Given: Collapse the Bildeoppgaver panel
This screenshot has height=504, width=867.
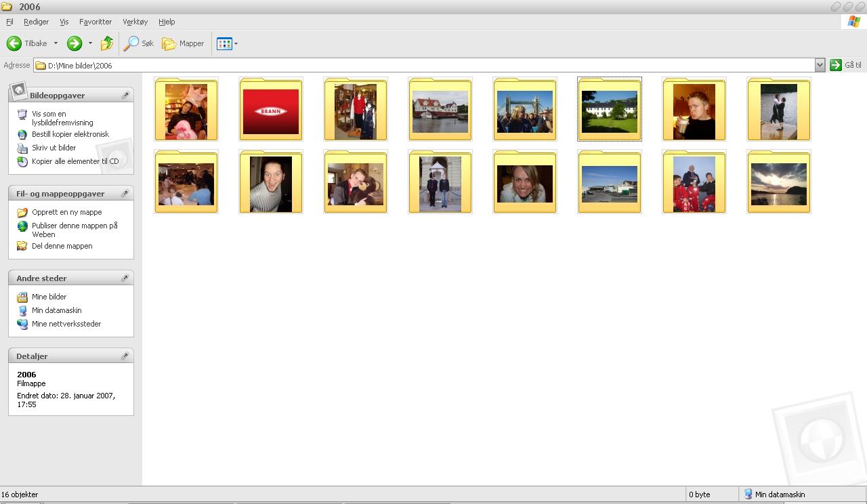Looking at the screenshot, I should click(125, 96).
